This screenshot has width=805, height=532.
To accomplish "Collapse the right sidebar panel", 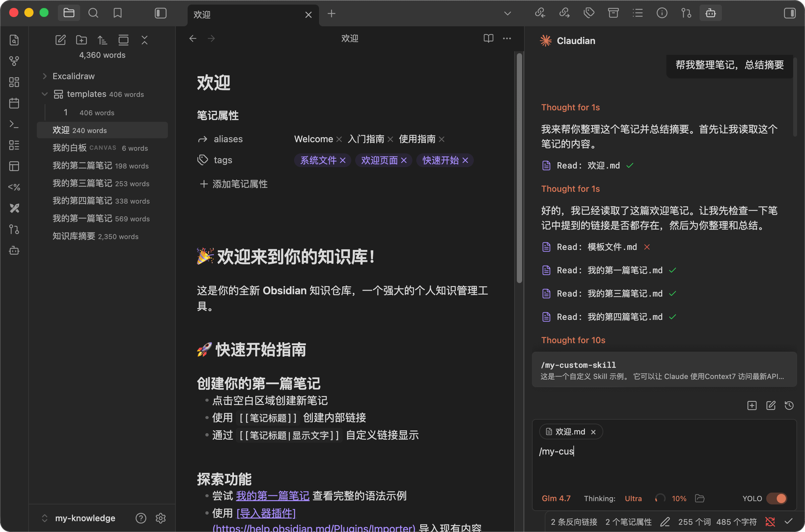I will 790,13.
